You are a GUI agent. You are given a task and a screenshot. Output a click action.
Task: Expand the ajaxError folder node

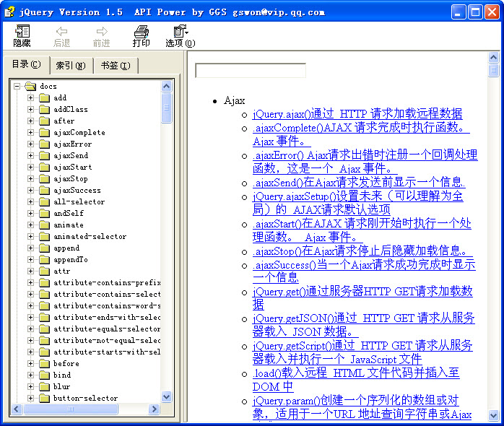coord(30,144)
